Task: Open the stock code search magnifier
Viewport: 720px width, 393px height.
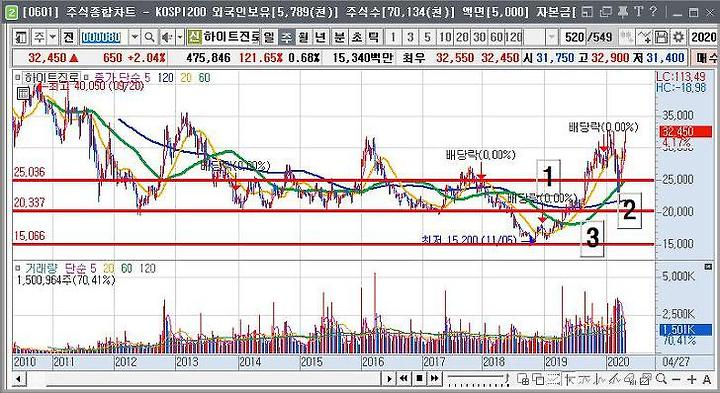Action: coord(149,37)
